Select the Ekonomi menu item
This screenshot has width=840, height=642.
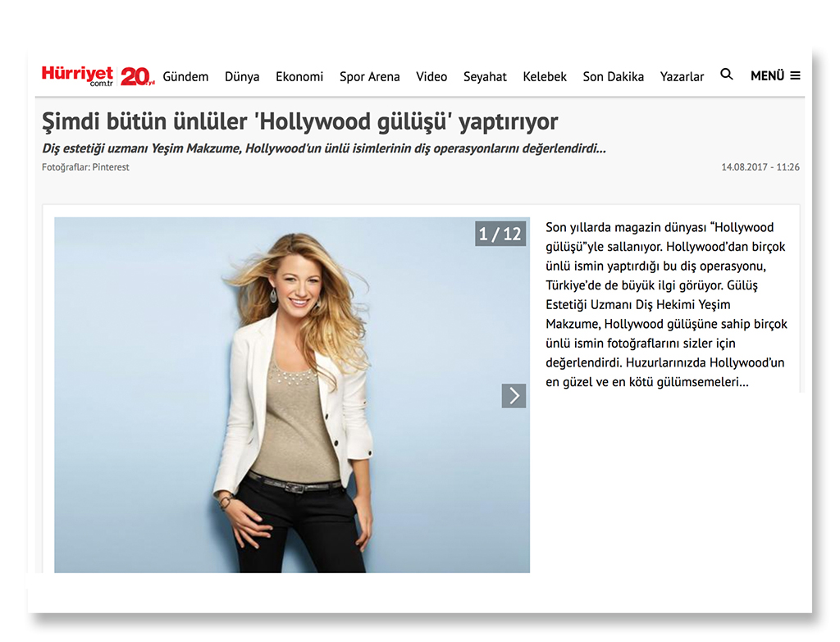[x=299, y=76]
